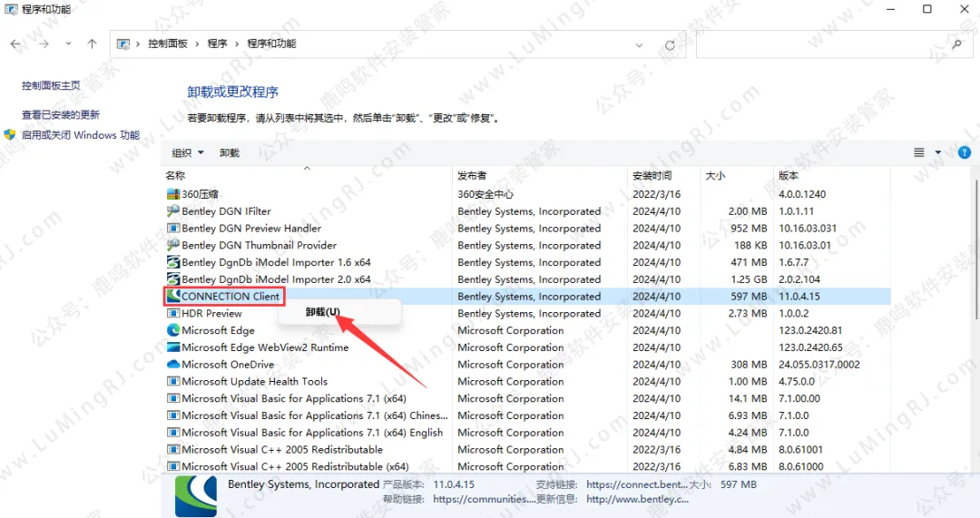
Task: Expand the address bar history dropdown
Action: [x=640, y=44]
